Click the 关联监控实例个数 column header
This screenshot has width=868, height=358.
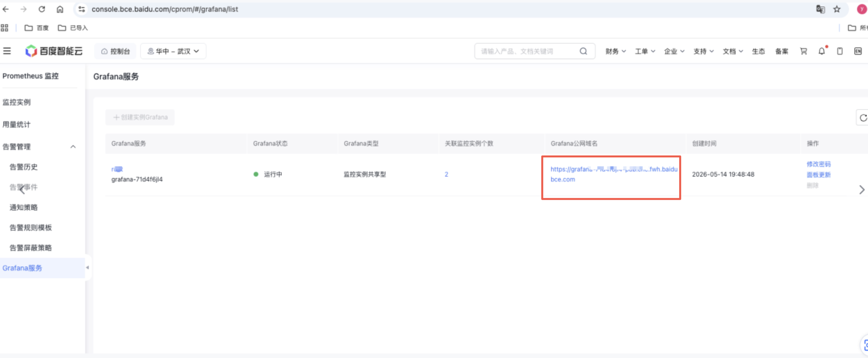(x=469, y=144)
